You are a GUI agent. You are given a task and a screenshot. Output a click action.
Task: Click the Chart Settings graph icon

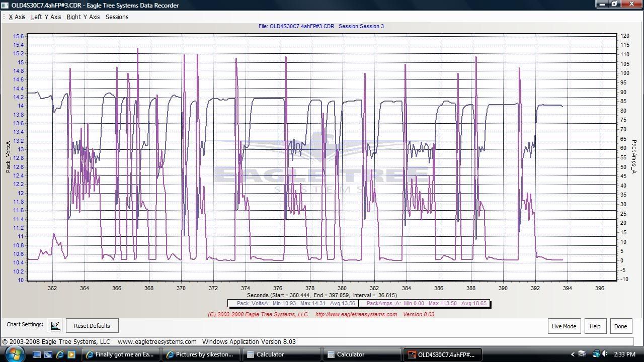click(55, 326)
